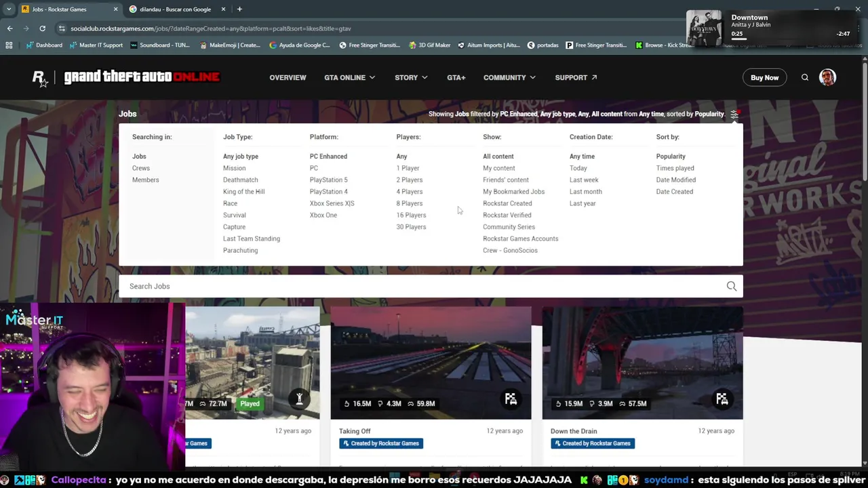Viewport: 868px width, 488px height.
Task: Show My Bookmarked Jobs
Action: (x=513, y=192)
